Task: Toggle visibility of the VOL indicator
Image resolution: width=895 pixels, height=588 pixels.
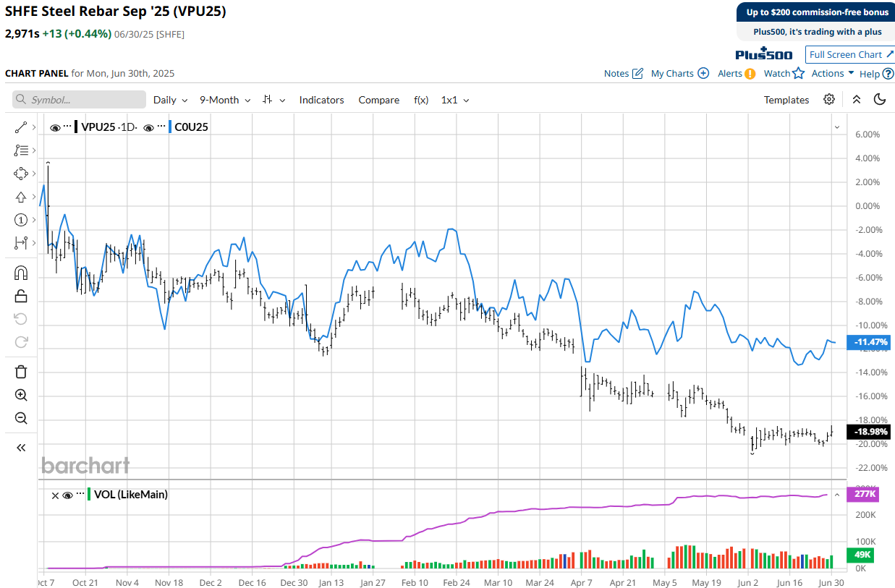Action: (67, 495)
